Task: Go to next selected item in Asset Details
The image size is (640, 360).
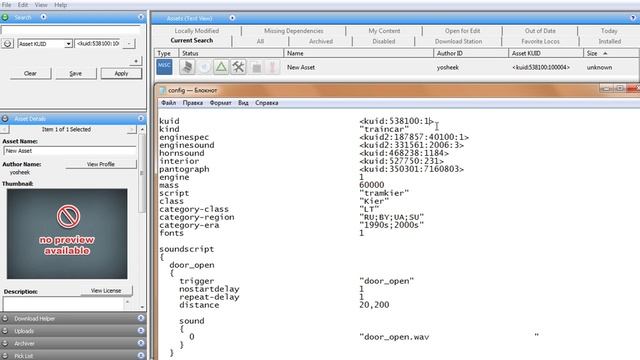Action: coord(131,129)
